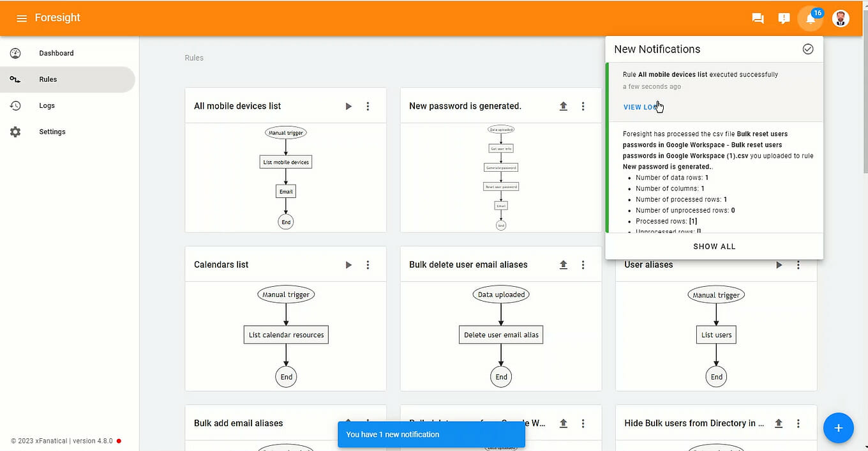Click the All mobile devices list card title
The image size is (868, 451).
point(237,106)
